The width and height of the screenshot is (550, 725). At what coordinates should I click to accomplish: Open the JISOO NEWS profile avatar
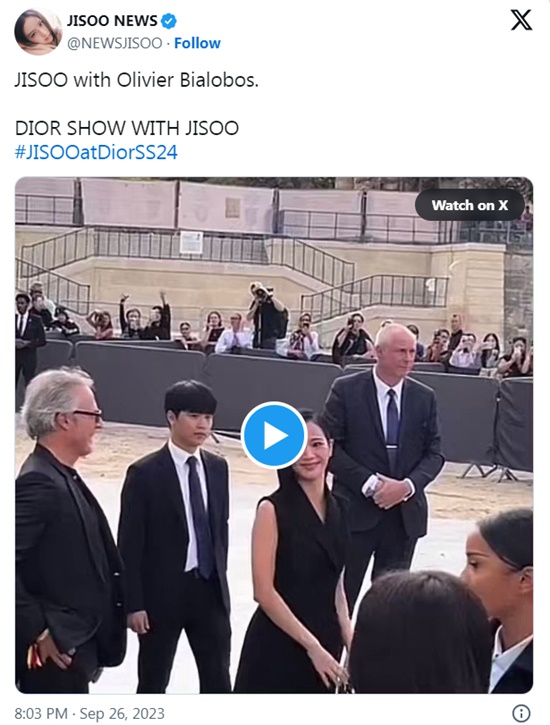(38, 31)
